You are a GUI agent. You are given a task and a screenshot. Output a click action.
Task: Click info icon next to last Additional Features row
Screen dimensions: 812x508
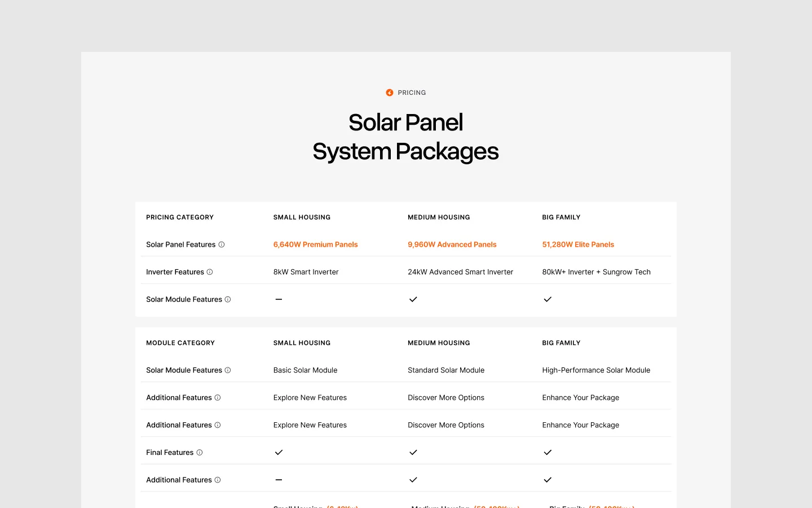click(x=218, y=480)
